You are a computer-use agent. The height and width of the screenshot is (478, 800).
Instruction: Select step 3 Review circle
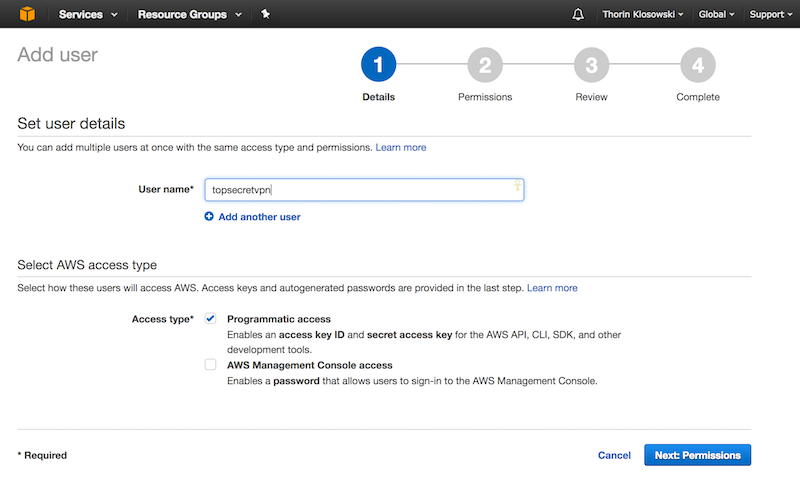(x=591, y=65)
